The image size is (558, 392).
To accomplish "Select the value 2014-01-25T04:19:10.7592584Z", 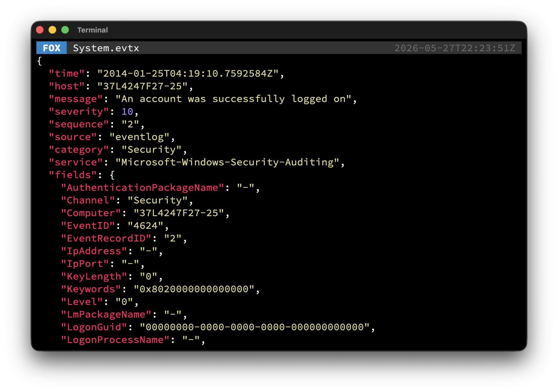I will [x=188, y=73].
